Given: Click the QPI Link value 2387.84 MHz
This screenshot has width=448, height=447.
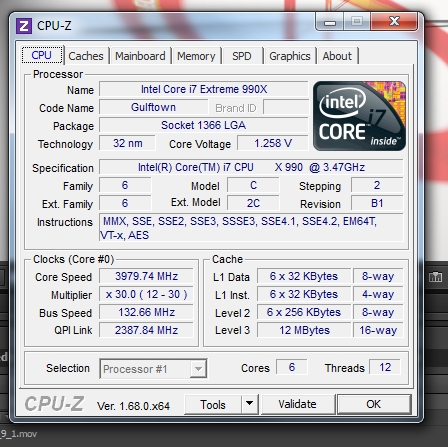Looking at the screenshot, I should click(146, 330).
